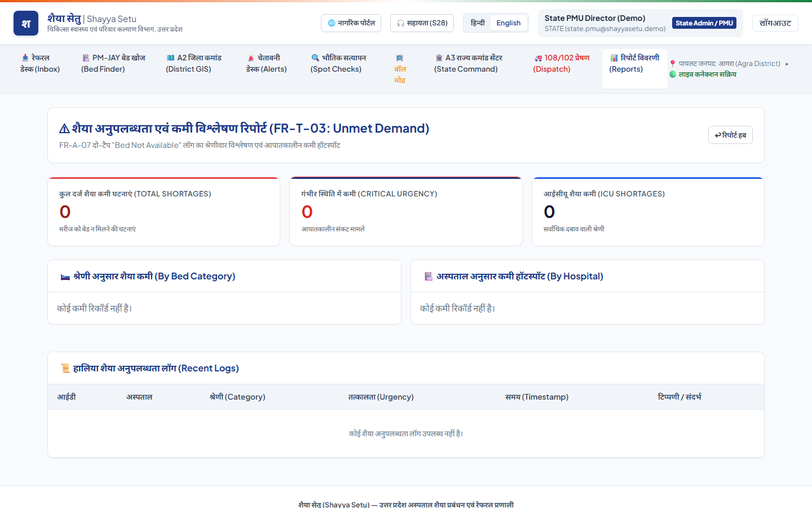Click the Spot Checks magnifier icon
Screen dimensions: 812x508
point(315,58)
